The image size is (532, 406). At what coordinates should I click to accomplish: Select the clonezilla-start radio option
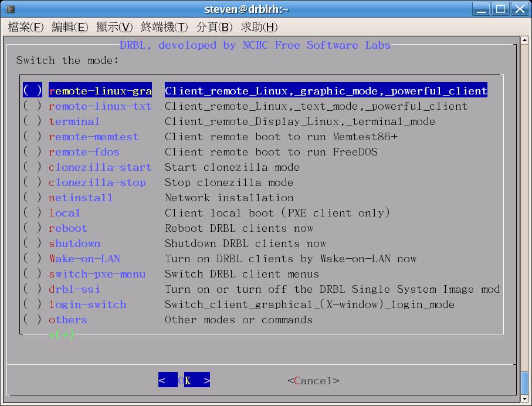click(x=33, y=167)
